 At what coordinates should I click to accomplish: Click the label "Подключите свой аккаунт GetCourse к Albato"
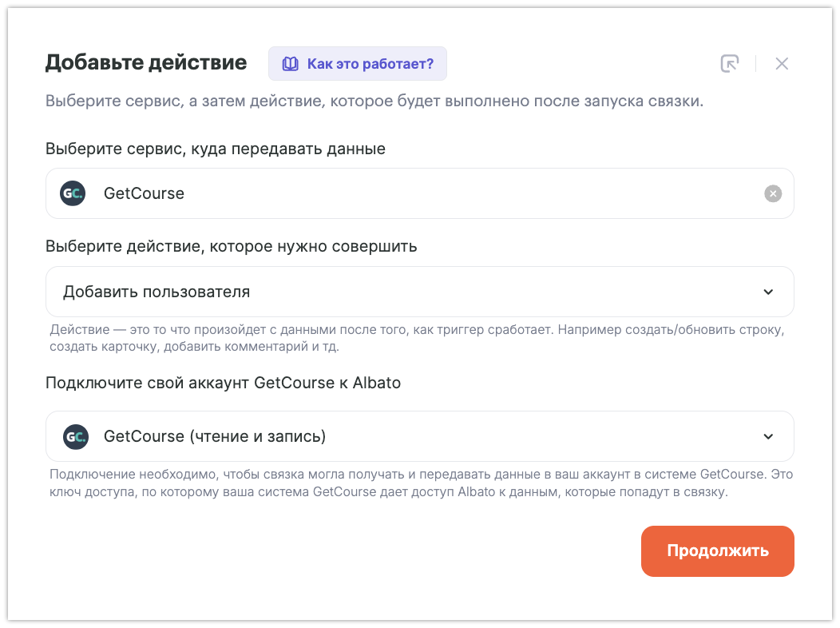pyautogui.click(x=224, y=383)
